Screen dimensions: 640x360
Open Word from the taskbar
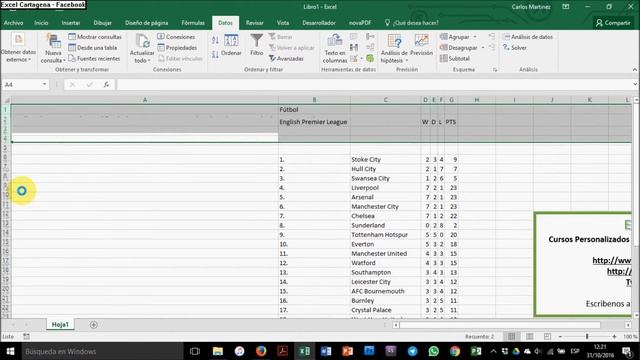pyautogui.click(x=326, y=351)
